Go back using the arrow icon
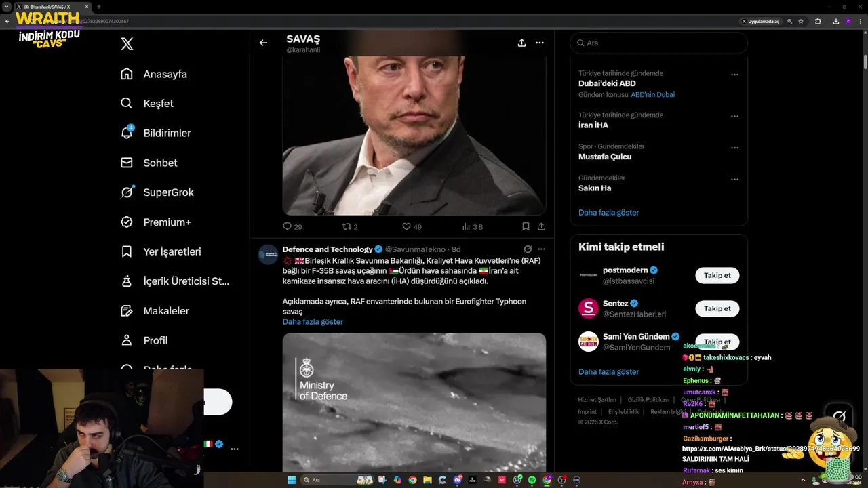This screenshot has width=868, height=488. coord(263,43)
